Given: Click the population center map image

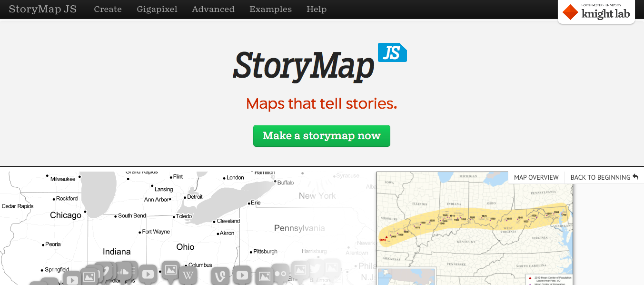Looking at the screenshot, I should (x=475, y=228).
